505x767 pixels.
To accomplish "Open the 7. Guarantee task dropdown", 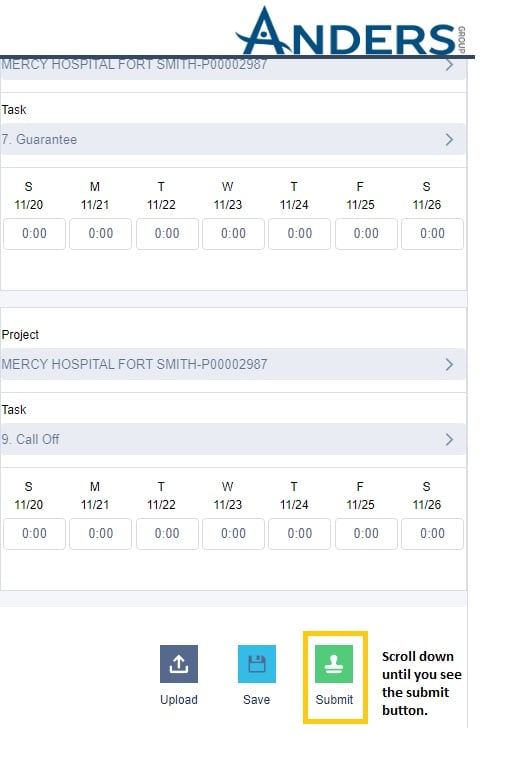I will pyautogui.click(x=232, y=139).
